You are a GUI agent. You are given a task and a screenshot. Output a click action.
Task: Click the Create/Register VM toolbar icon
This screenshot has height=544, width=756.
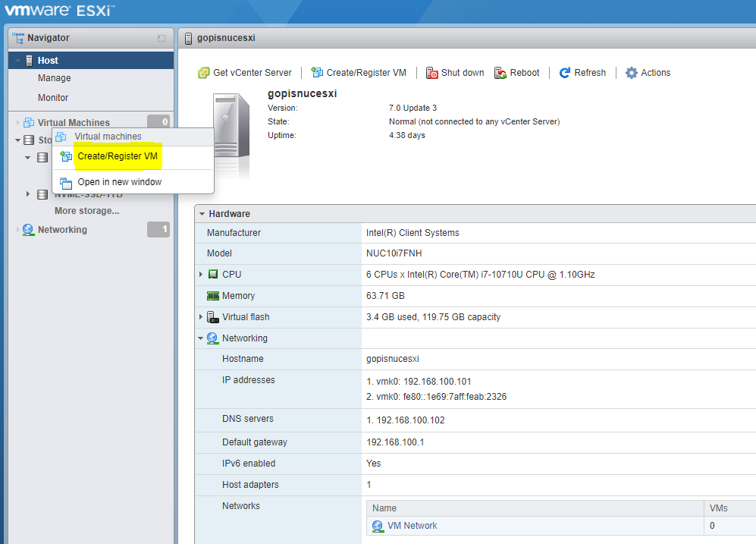(x=317, y=72)
